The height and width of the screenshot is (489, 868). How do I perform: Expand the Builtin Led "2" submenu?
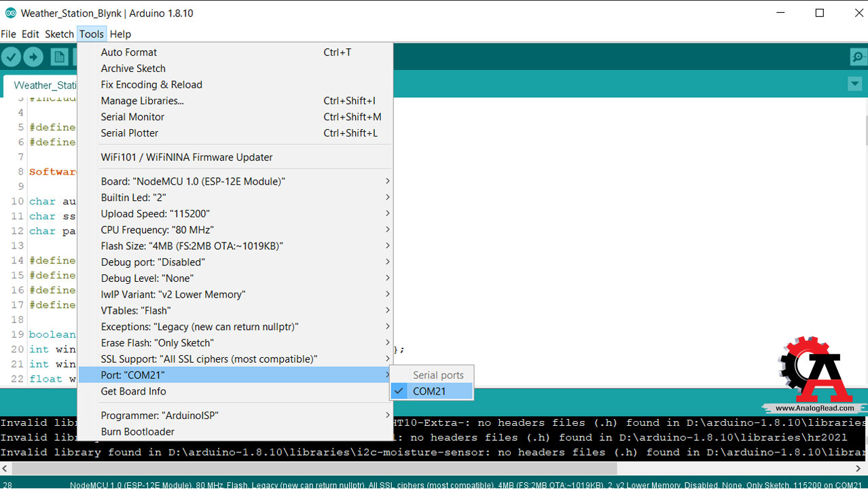(235, 197)
